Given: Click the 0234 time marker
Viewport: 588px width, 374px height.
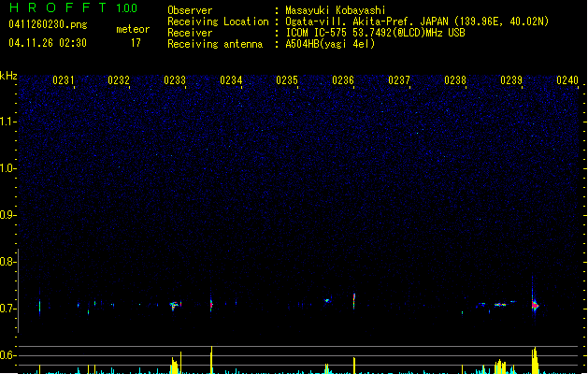Looking at the screenshot, I should click(231, 80).
